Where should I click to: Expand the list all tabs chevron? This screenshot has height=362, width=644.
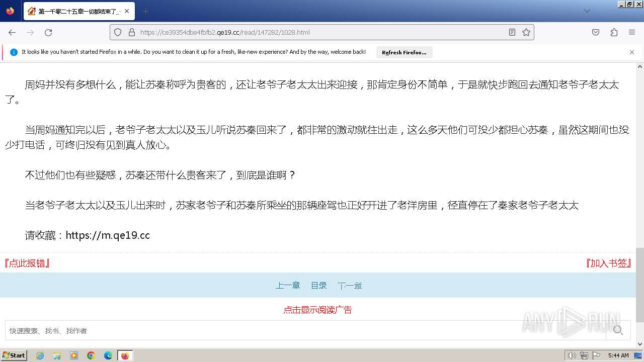pos(587,11)
